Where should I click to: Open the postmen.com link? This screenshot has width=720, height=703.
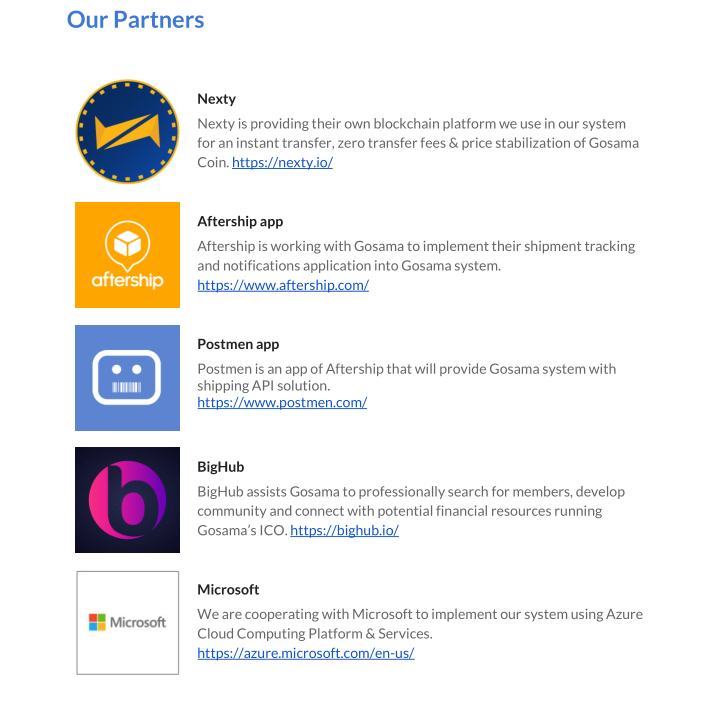(282, 403)
